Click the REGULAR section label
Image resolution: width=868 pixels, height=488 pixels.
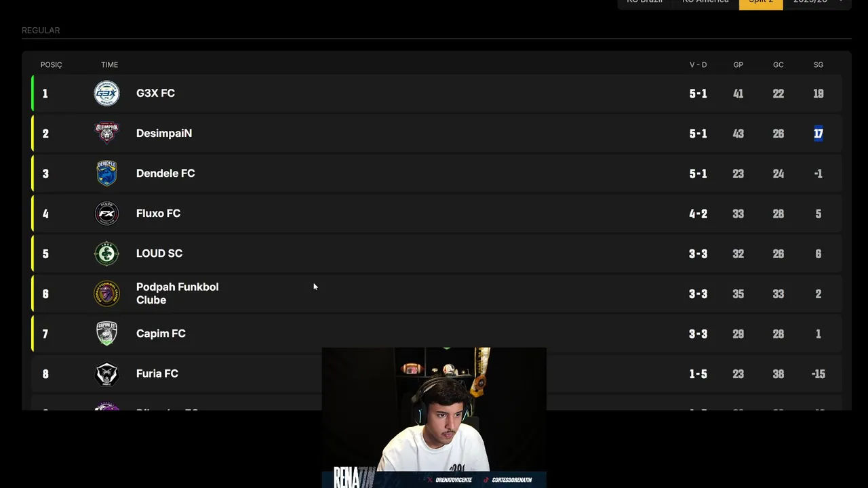click(x=41, y=30)
